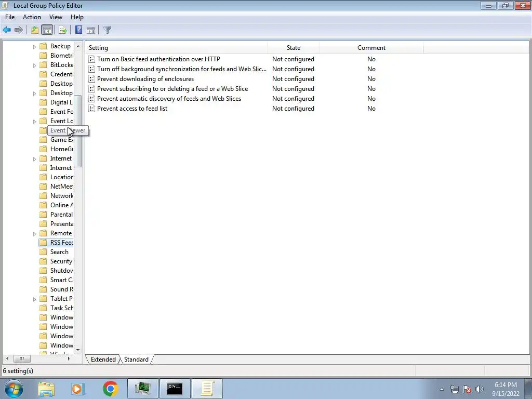Open the View menu
This screenshot has height=399, width=532.
56,17
